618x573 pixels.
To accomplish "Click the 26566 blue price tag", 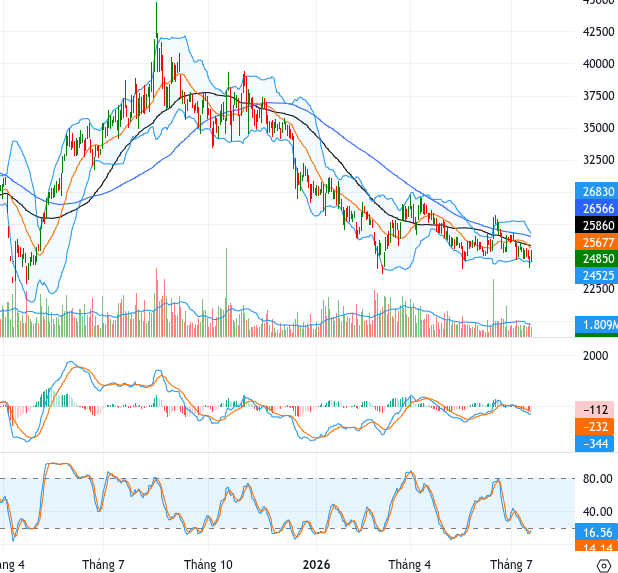I will click(x=596, y=208).
